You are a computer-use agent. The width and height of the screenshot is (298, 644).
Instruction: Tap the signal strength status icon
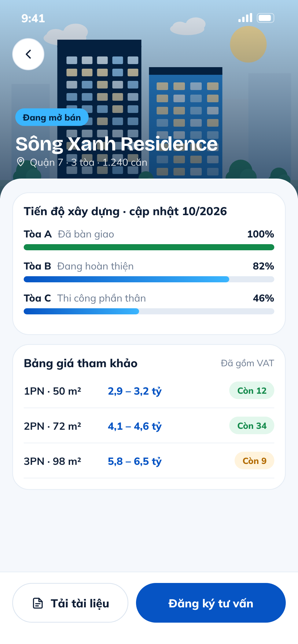pos(245,18)
